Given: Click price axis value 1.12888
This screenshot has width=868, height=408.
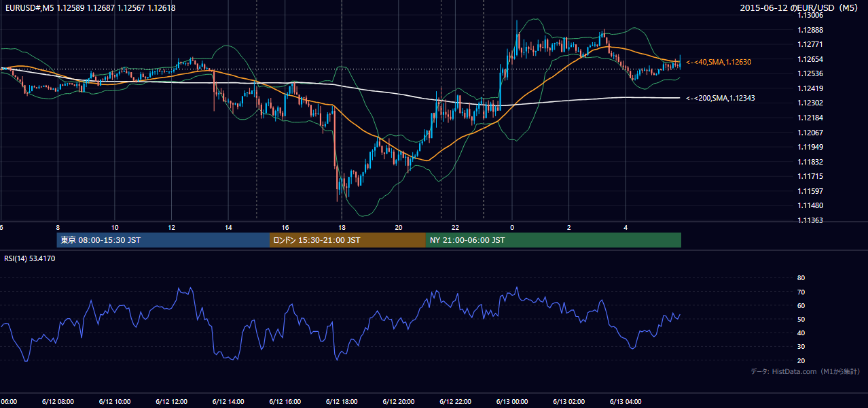Looking at the screenshot, I should pyautogui.click(x=810, y=30).
